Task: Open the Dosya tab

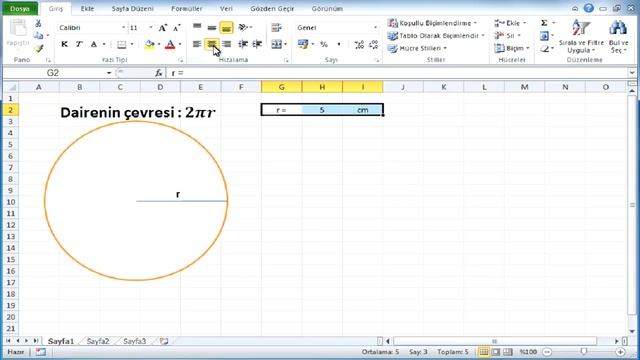Action: [20, 9]
